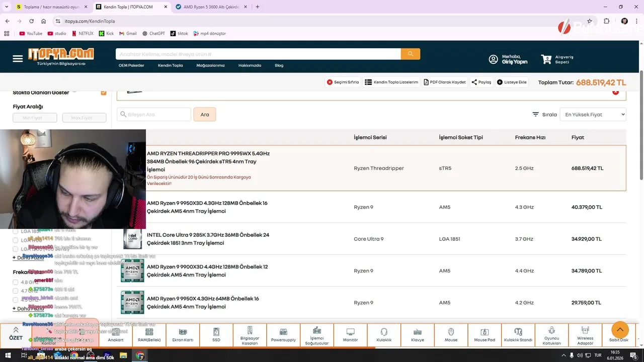Select the SSD component category

(216, 335)
